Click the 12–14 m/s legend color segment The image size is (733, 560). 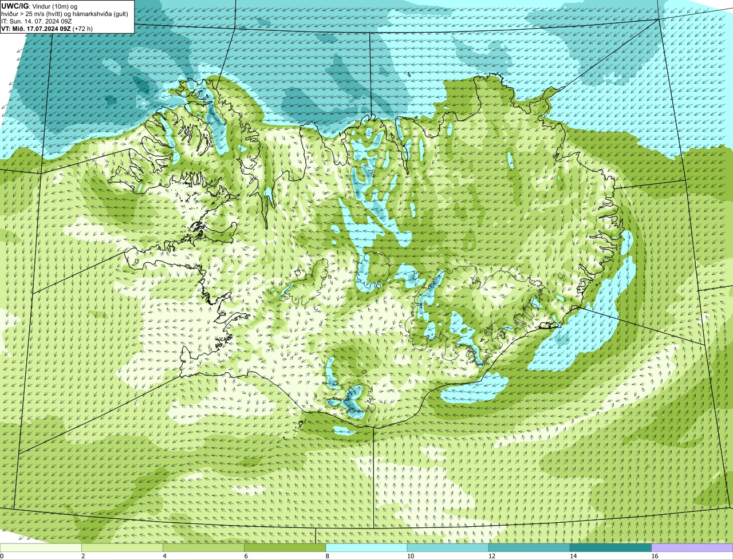pos(529,547)
